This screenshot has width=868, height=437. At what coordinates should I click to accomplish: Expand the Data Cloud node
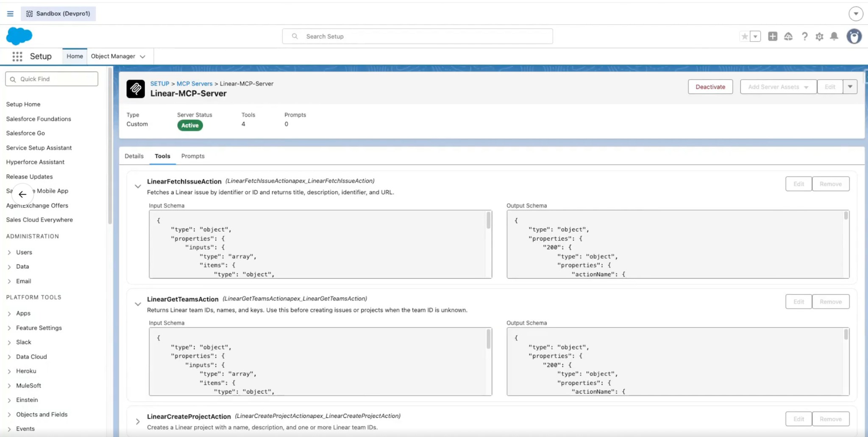tap(9, 357)
